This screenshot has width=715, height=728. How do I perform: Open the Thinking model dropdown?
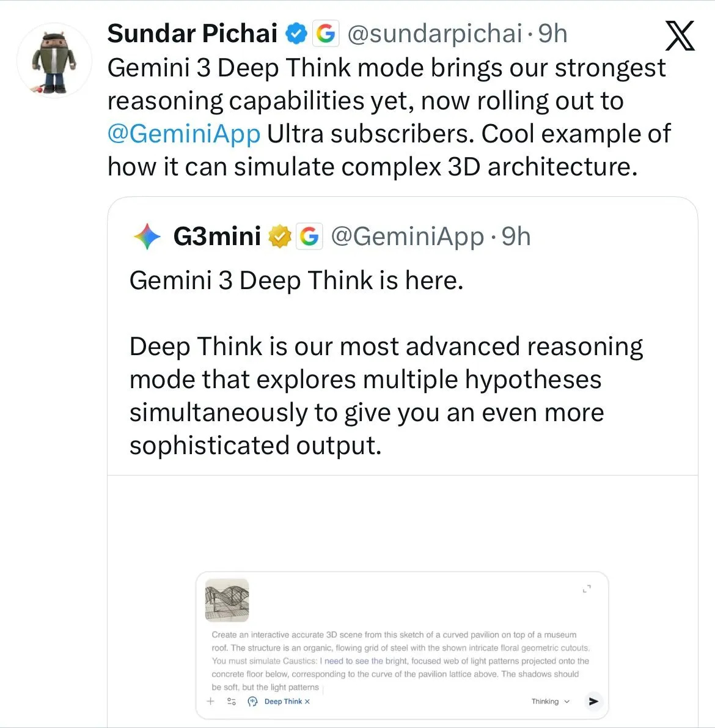click(x=550, y=701)
